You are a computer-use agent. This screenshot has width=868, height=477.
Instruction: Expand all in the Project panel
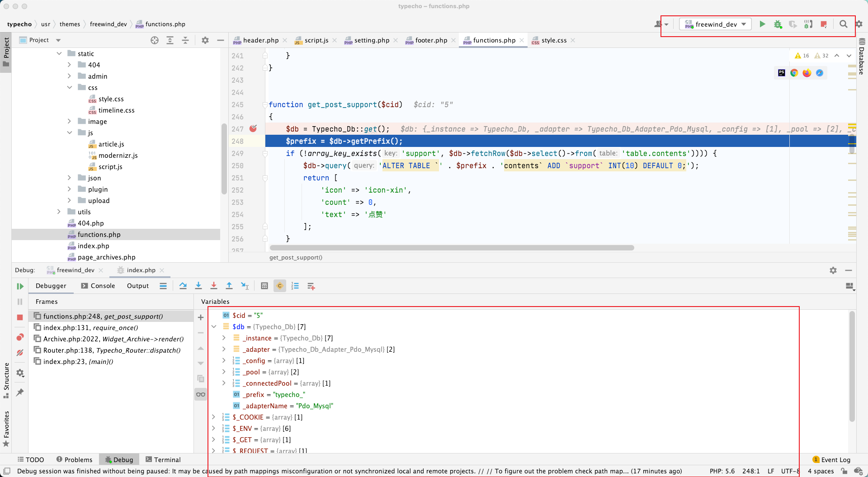[170, 40]
